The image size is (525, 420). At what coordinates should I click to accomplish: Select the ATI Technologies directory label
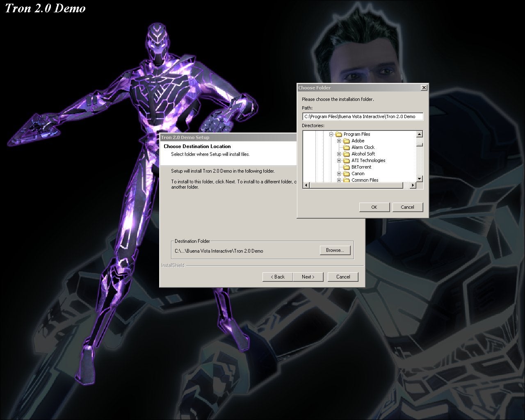[x=368, y=160]
